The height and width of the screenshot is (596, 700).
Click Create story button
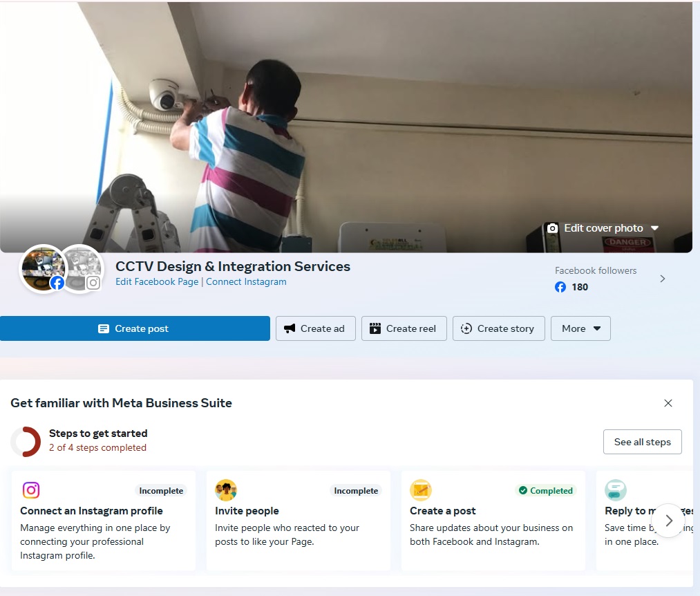click(499, 328)
